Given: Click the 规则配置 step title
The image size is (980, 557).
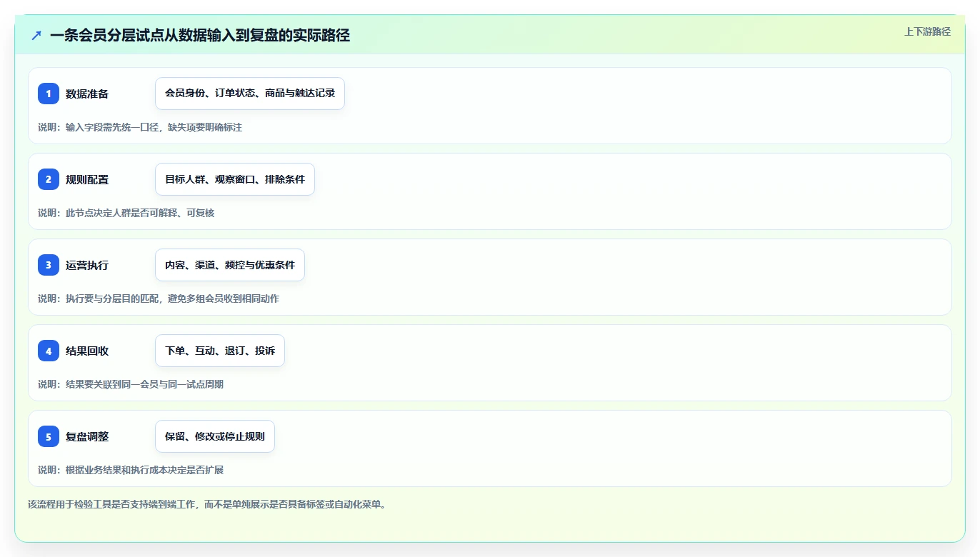Looking at the screenshot, I should coord(87,179).
